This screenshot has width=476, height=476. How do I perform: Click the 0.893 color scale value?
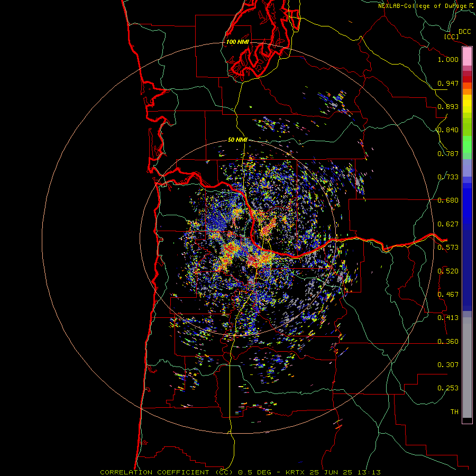448,106
